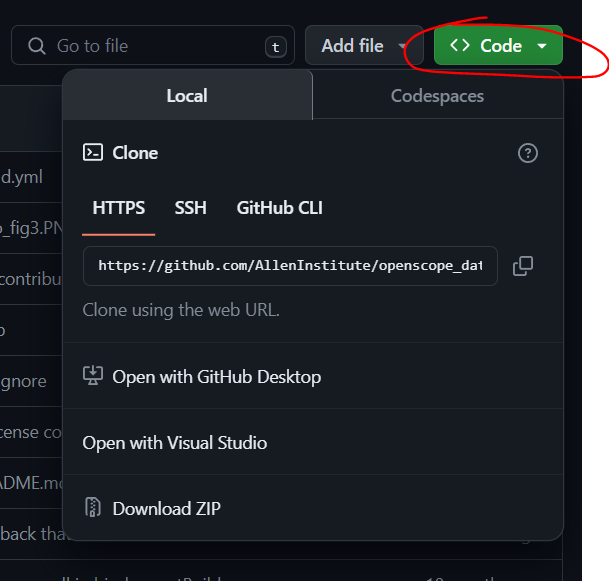
Task: Select the GitHub CLI clone method
Action: tap(279, 208)
